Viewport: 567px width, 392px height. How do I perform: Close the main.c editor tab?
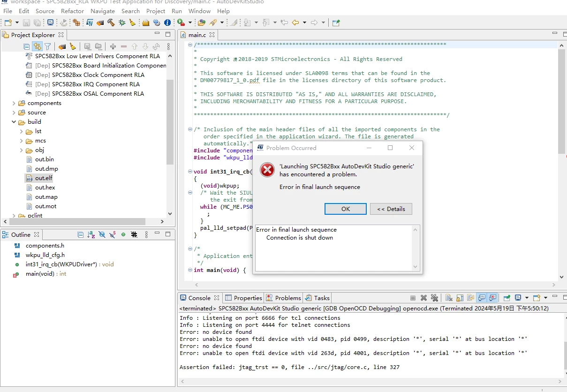click(x=212, y=35)
